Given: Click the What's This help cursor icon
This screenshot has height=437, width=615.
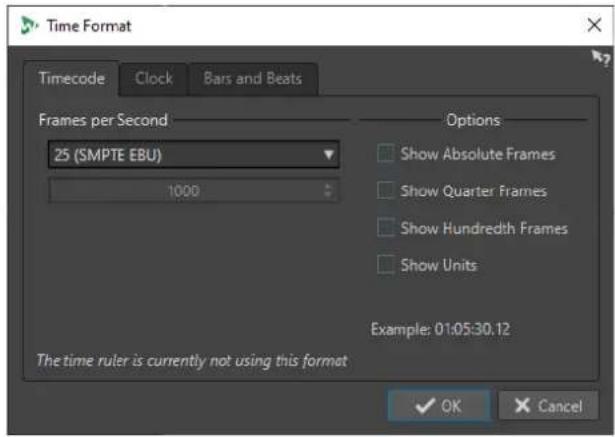Looking at the screenshot, I should (x=601, y=58).
